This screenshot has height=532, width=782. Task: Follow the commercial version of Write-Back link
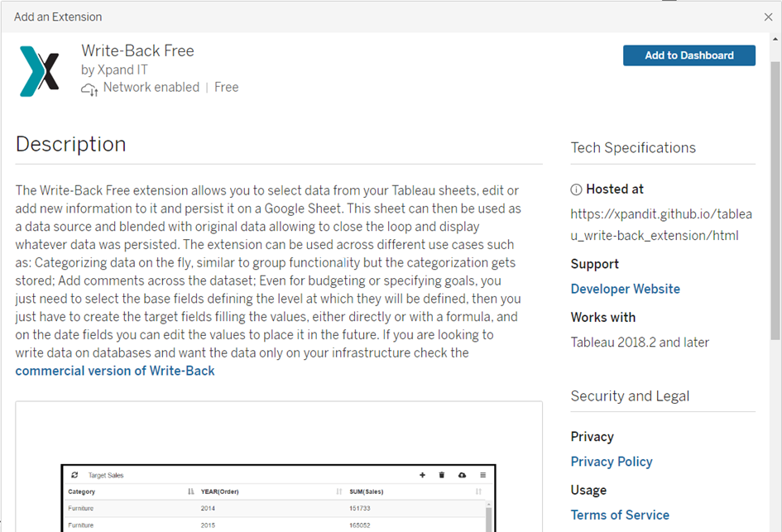pos(115,371)
